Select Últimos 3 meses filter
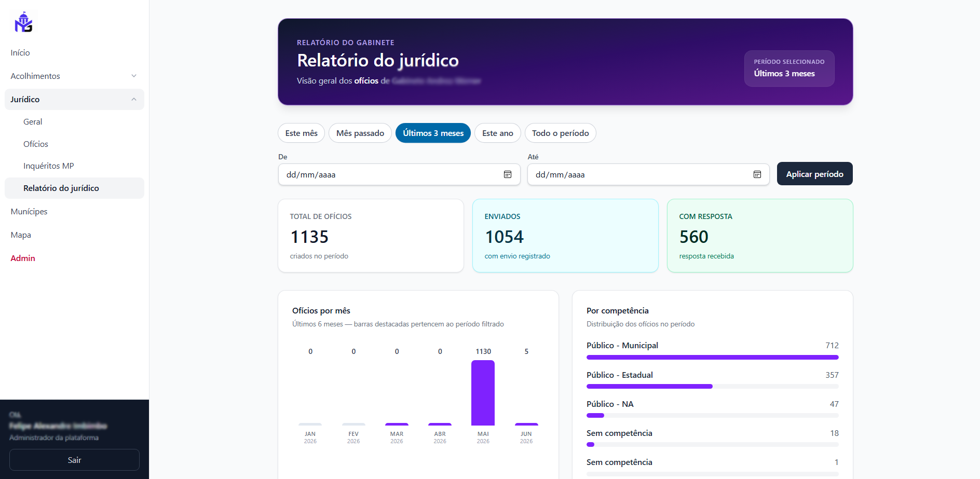 pyautogui.click(x=433, y=133)
